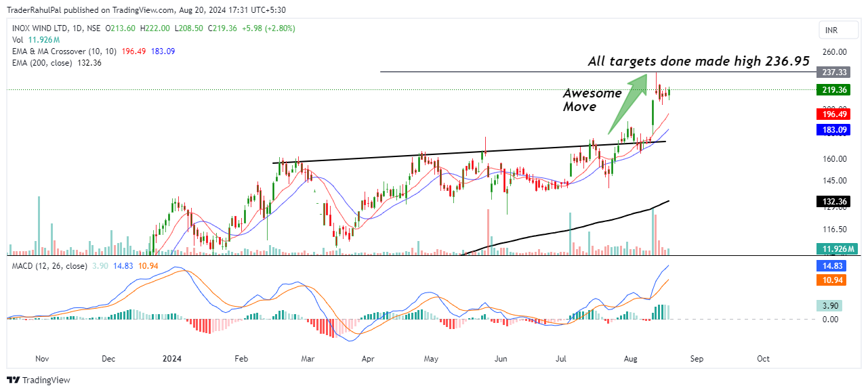
Task: Click the 11.926M volume axis tag
Action: [x=836, y=248]
